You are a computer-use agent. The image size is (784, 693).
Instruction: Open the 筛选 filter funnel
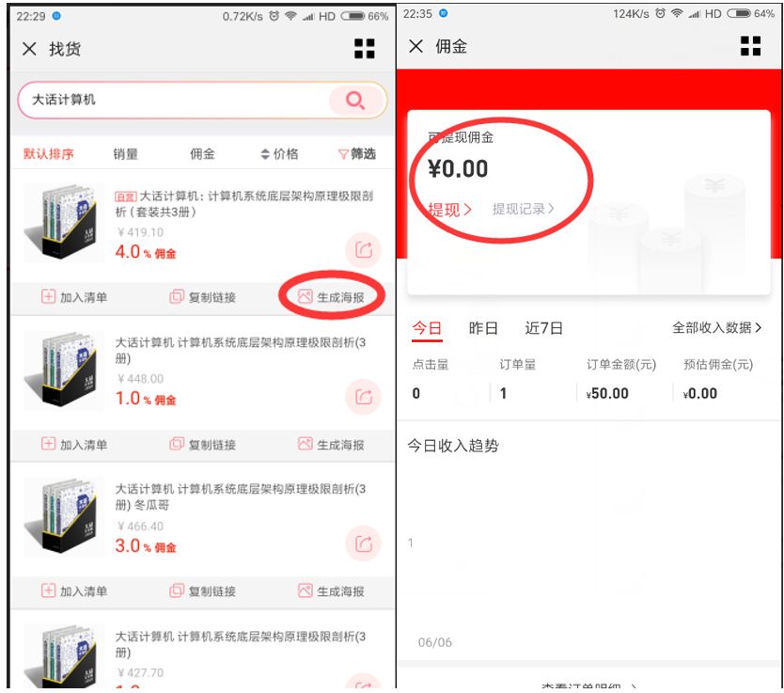[357, 153]
